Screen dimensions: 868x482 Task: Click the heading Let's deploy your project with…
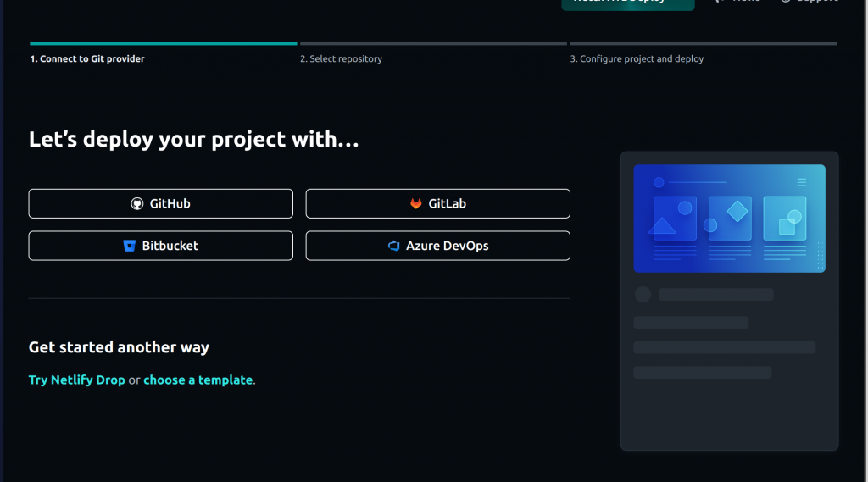(194, 140)
